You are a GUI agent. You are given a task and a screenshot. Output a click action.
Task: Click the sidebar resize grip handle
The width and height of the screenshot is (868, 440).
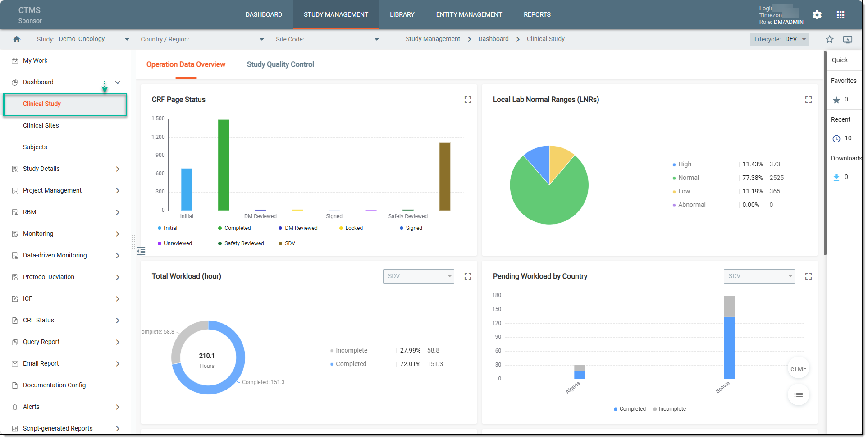[133, 243]
